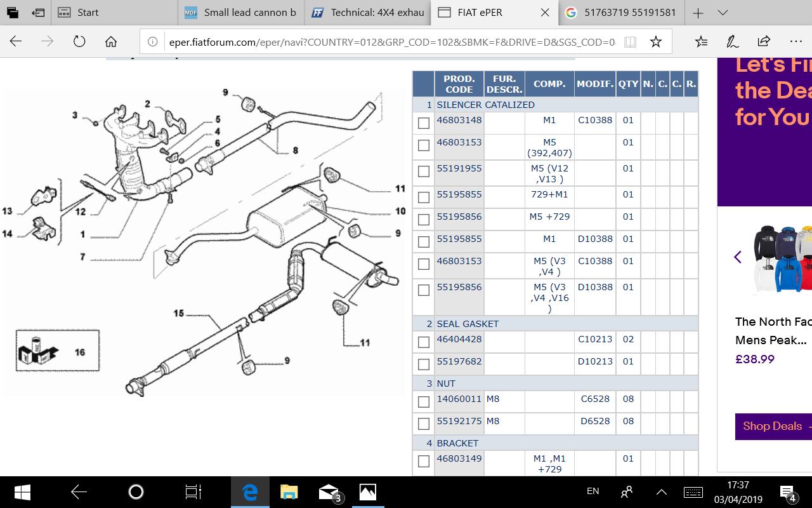Click callout 15 front pipe in diagram

(x=179, y=313)
